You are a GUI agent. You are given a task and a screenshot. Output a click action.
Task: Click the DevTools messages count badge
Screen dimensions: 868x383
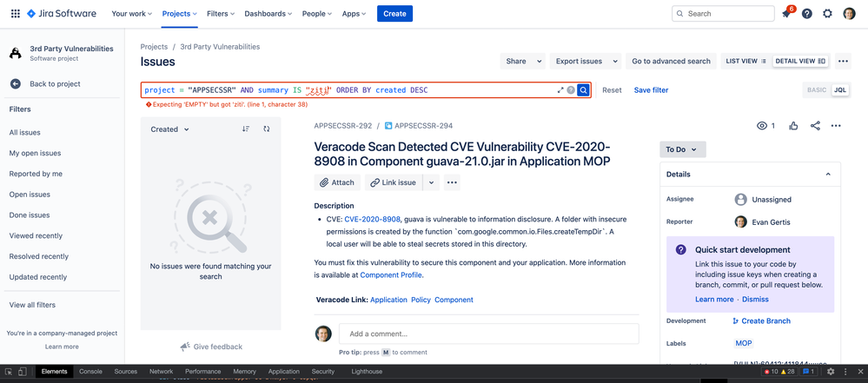coord(808,372)
